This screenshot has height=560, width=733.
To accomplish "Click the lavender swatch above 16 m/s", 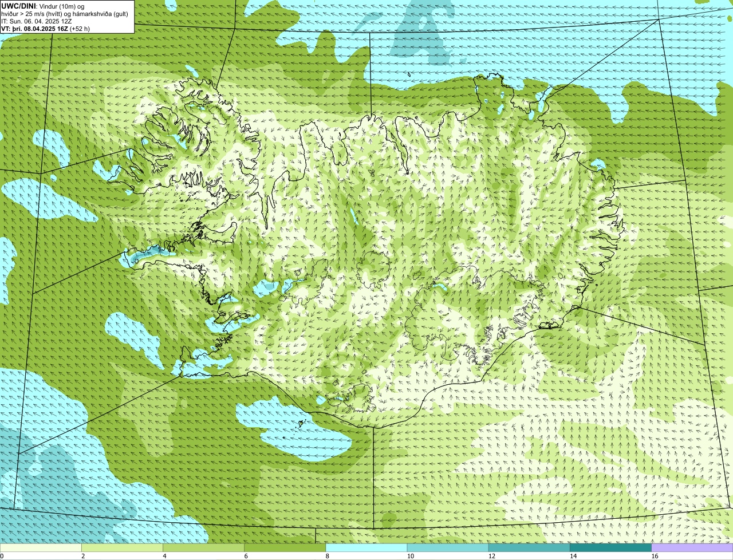I will pyautogui.click(x=692, y=547).
